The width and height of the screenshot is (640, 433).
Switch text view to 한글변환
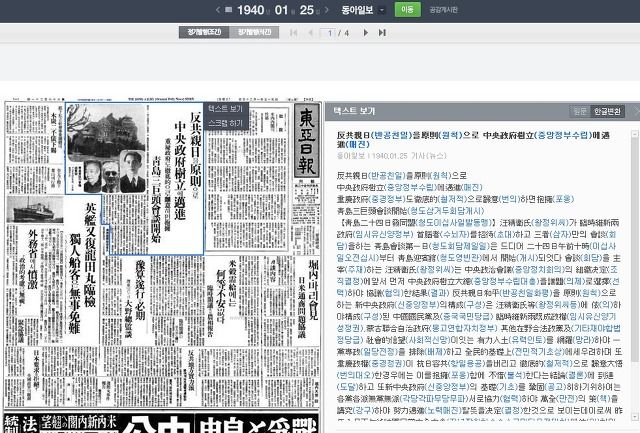[607, 111]
